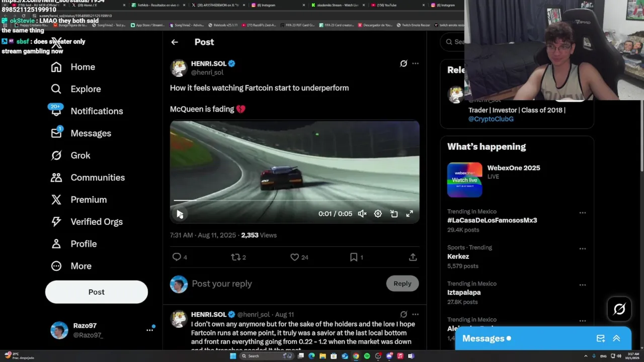The image size is (644, 362).
Task: Click the share post icon
Action: click(413, 257)
